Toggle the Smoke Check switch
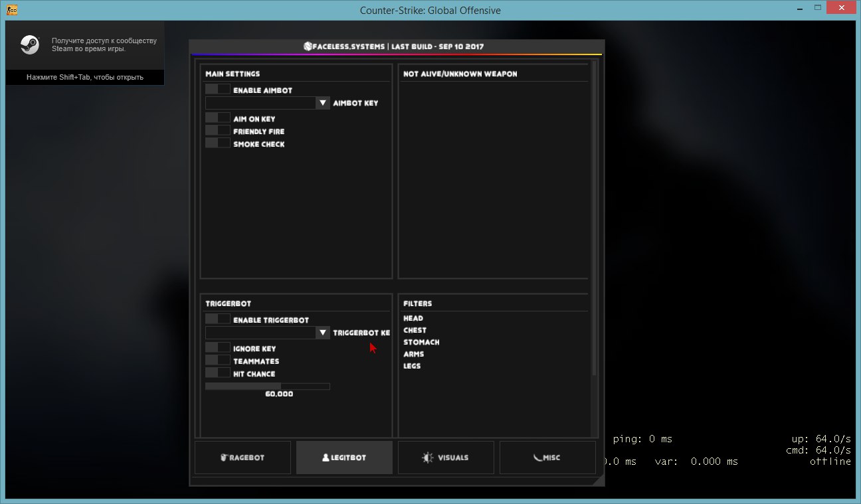 (217, 143)
